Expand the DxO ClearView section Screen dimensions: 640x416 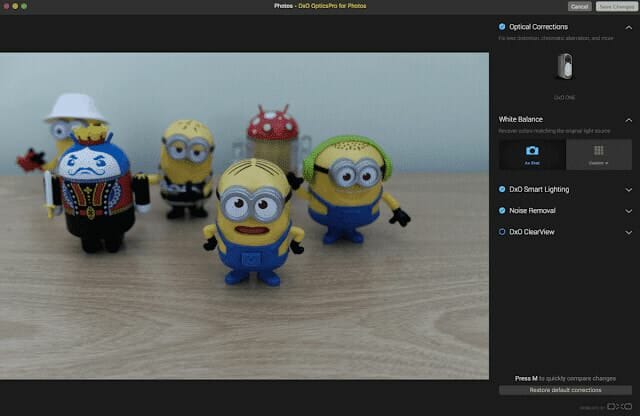click(x=629, y=232)
